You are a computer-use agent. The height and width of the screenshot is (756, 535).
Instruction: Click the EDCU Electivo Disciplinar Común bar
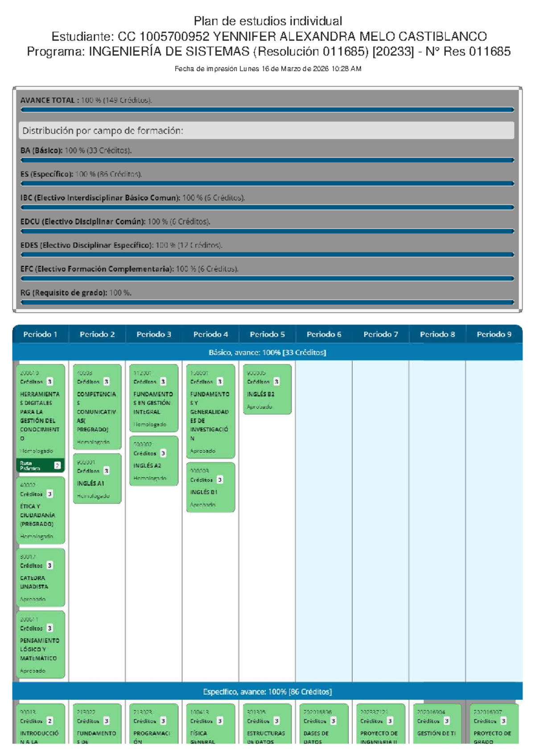pos(267,231)
